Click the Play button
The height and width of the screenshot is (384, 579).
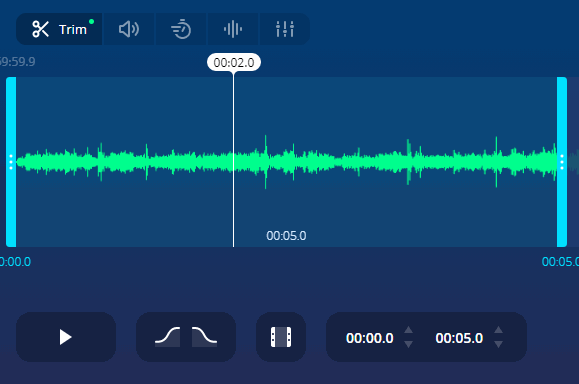pyautogui.click(x=66, y=337)
